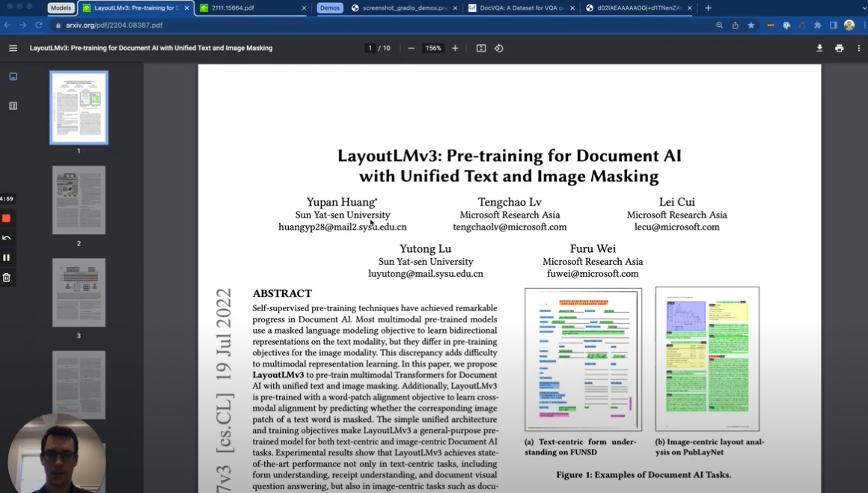Delete the recording using the trash icon

6,276
